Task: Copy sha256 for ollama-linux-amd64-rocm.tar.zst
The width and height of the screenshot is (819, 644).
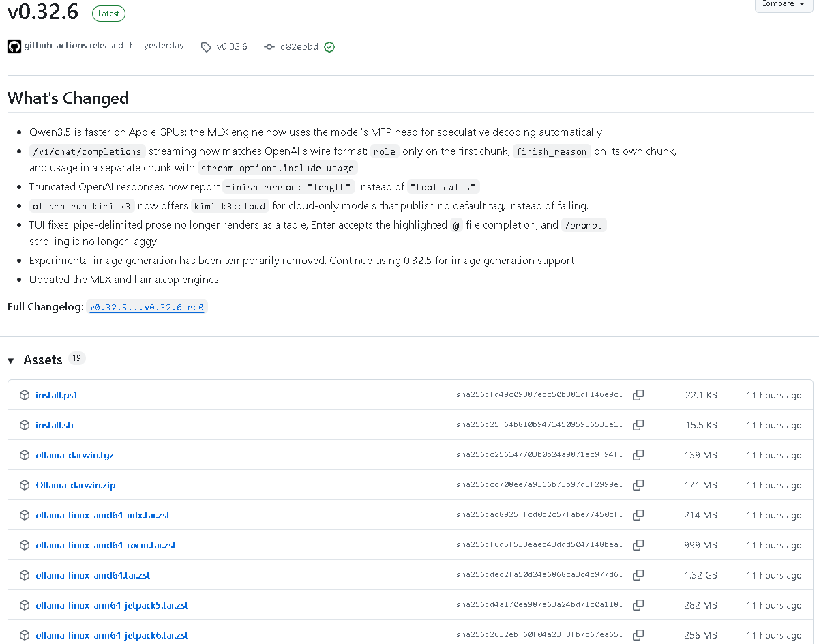Action: (x=638, y=545)
